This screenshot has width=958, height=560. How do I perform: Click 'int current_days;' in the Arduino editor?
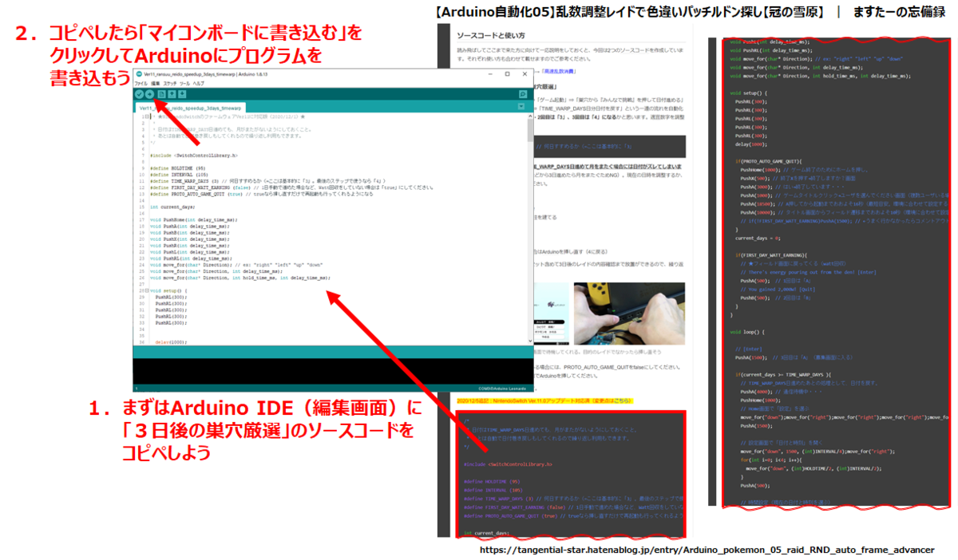(172, 207)
